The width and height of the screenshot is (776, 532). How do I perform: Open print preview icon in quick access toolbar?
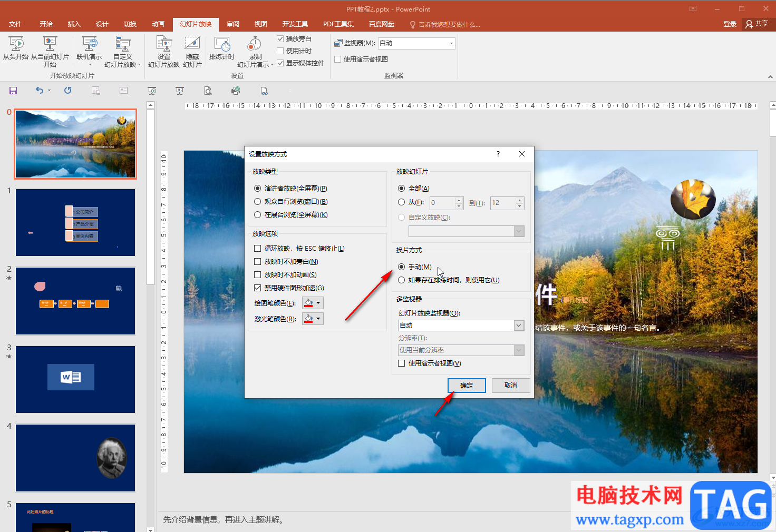pos(208,91)
